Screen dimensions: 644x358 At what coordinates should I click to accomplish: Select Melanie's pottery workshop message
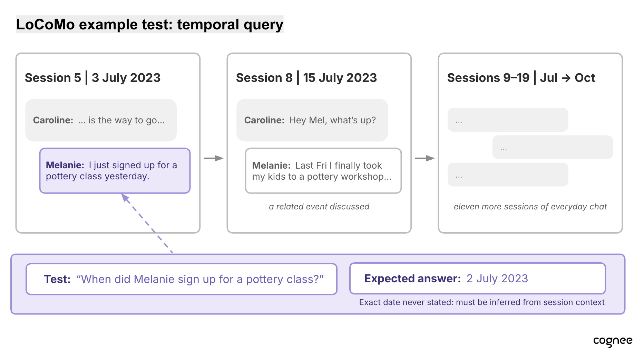[323, 171]
